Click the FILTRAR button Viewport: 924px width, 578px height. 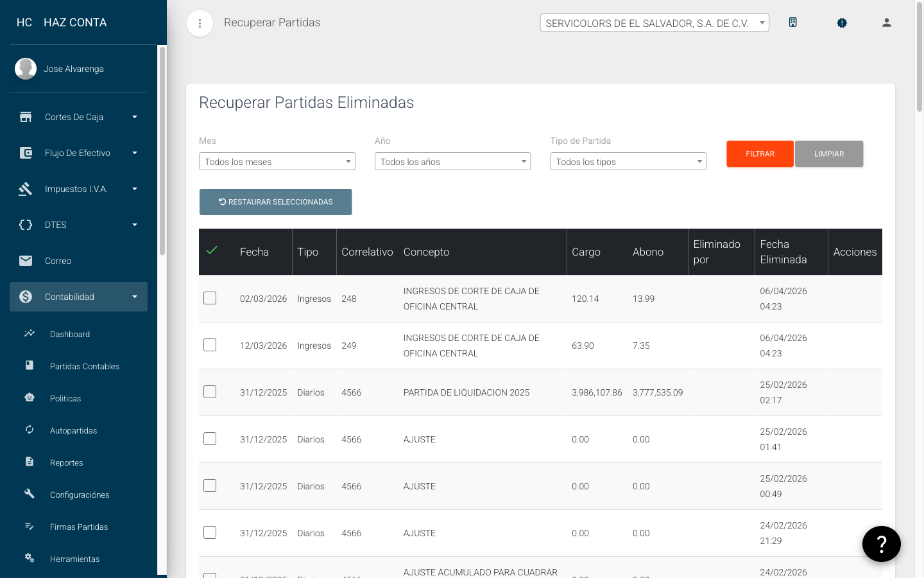pos(760,153)
